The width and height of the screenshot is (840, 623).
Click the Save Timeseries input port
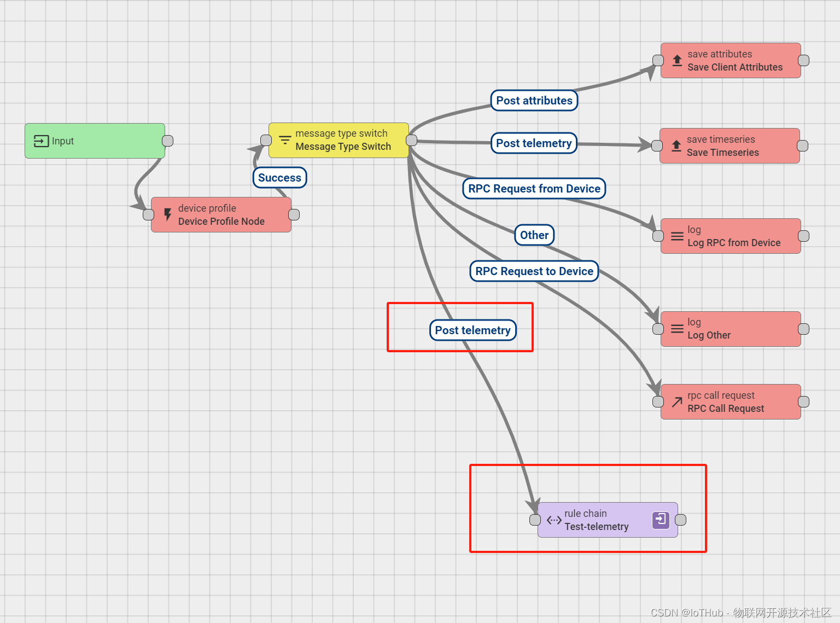tap(657, 145)
